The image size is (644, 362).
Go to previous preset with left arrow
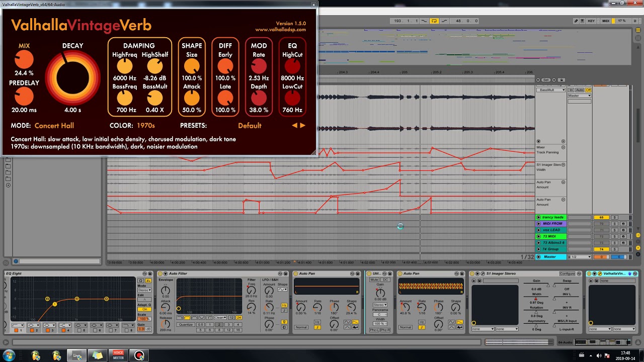294,126
